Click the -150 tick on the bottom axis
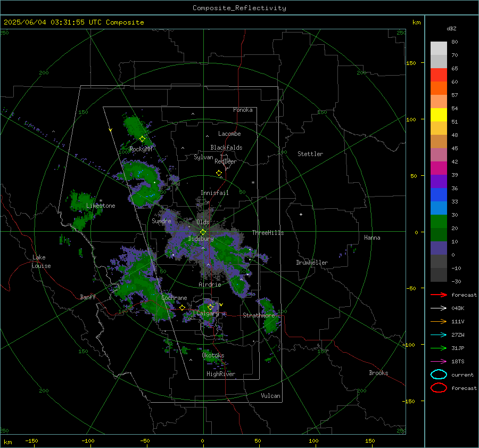Viewport: 479px width, 448px height. coord(31,441)
